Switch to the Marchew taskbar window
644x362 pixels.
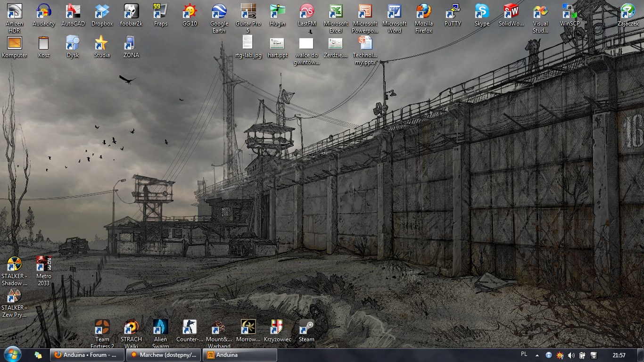[x=164, y=355]
